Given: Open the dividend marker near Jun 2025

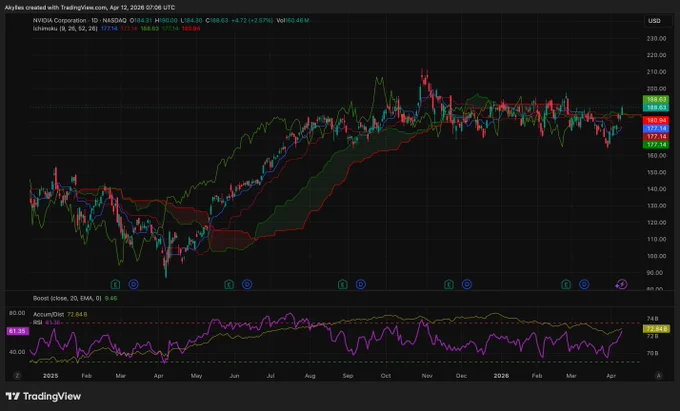Looking at the screenshot, I should pos(247,284).
